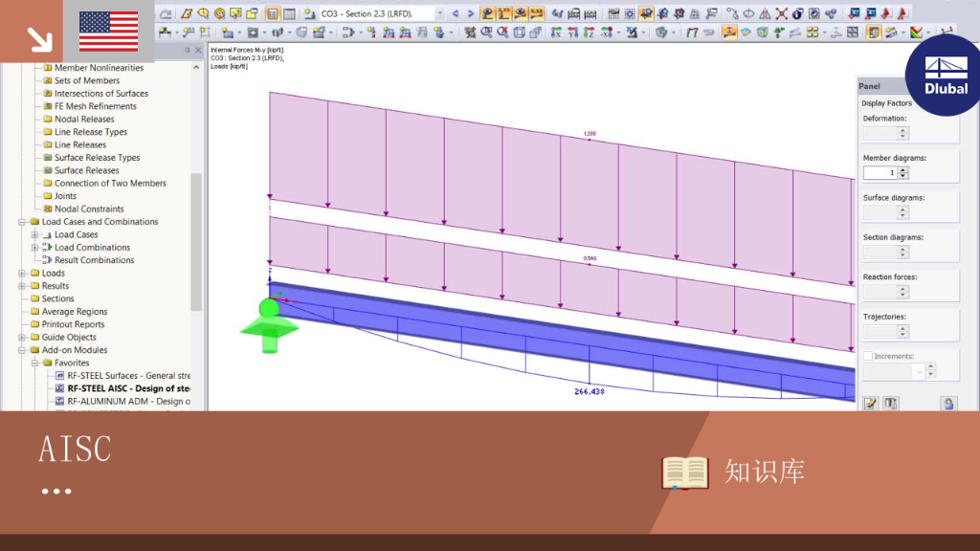980x551 pixels.
Task: Toggle the table view icon in top toolbar
Action: (x=289, y=13)
